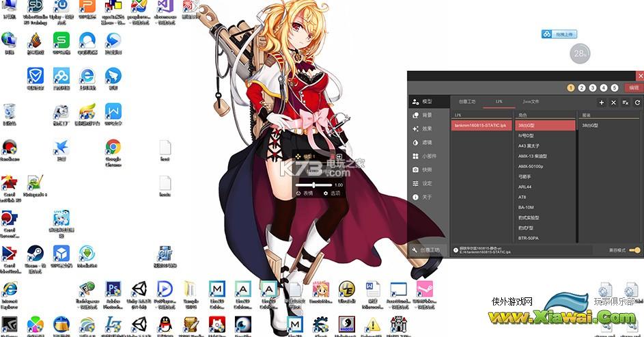Open the Recycle Bin on the desktop
The image size is (644, 337).
[10, 114]
